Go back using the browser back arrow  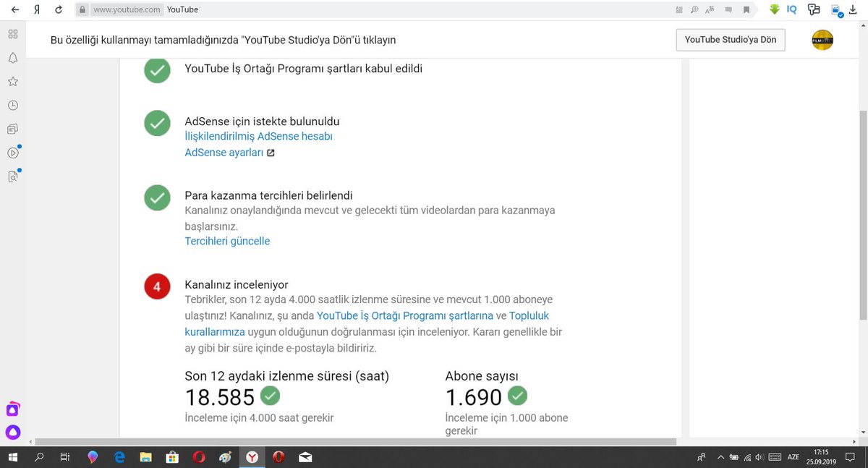coord(14,10)
